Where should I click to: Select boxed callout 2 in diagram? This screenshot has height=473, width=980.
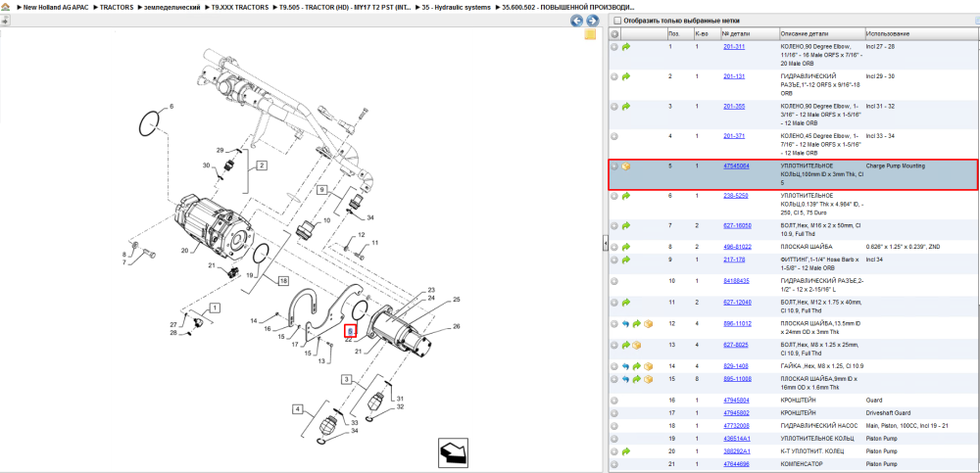[262, 165]
